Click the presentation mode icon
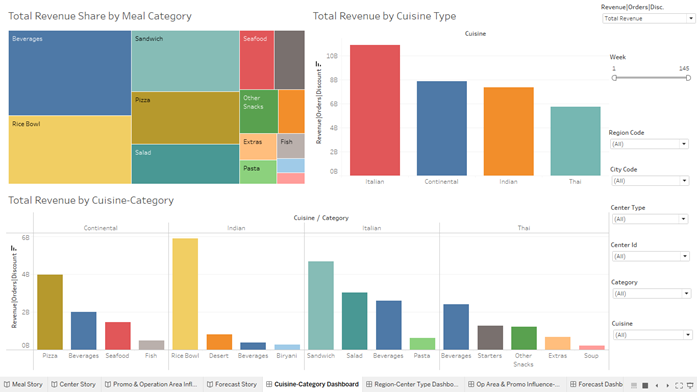 690,385
